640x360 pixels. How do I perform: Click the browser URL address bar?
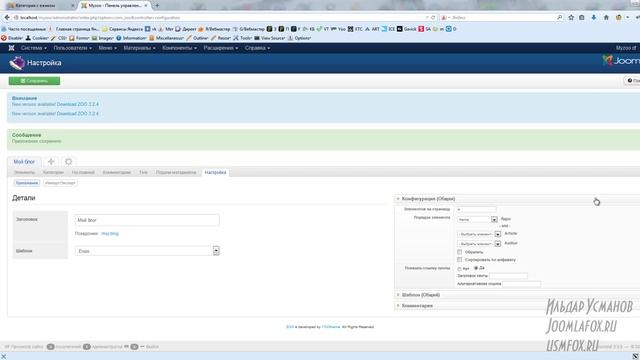(x=220, y=18)
